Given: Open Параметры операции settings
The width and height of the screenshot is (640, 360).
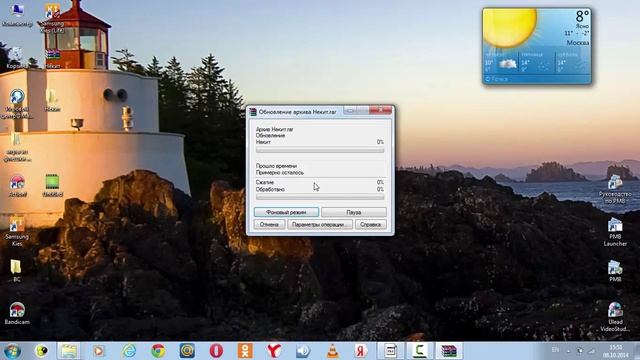Looking at the screenshot, I should [320, 224].
